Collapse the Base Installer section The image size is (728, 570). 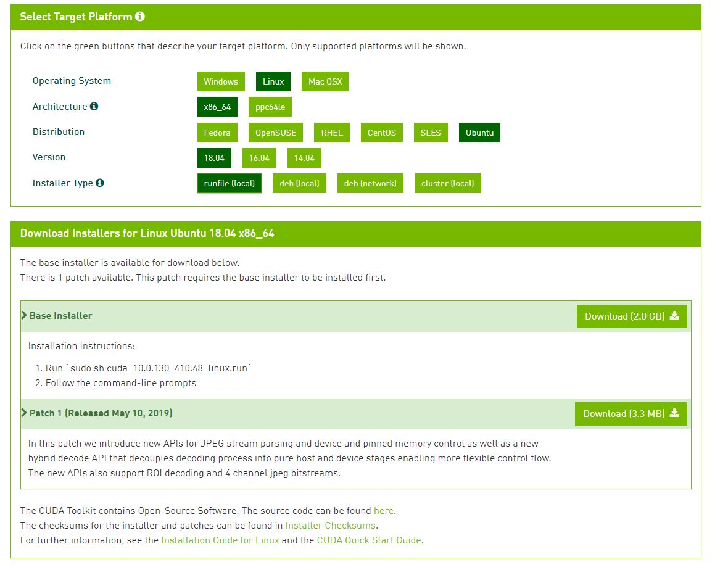[x=57, y=316]
